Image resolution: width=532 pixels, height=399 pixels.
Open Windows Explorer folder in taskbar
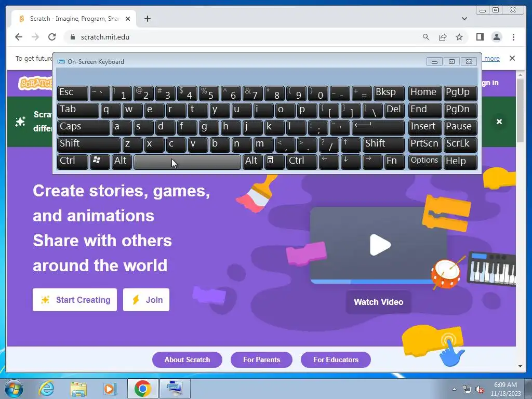click(78, 389)
